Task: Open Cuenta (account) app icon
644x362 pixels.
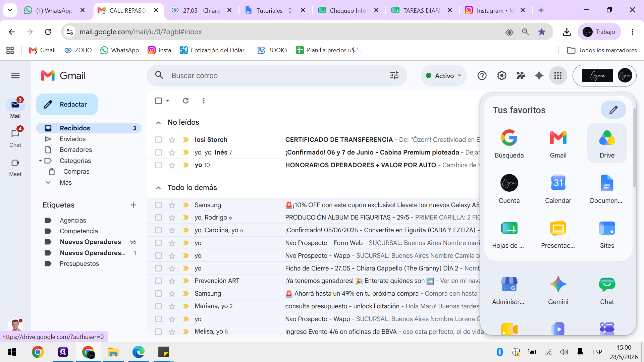Action: click(x=509, y=189)
